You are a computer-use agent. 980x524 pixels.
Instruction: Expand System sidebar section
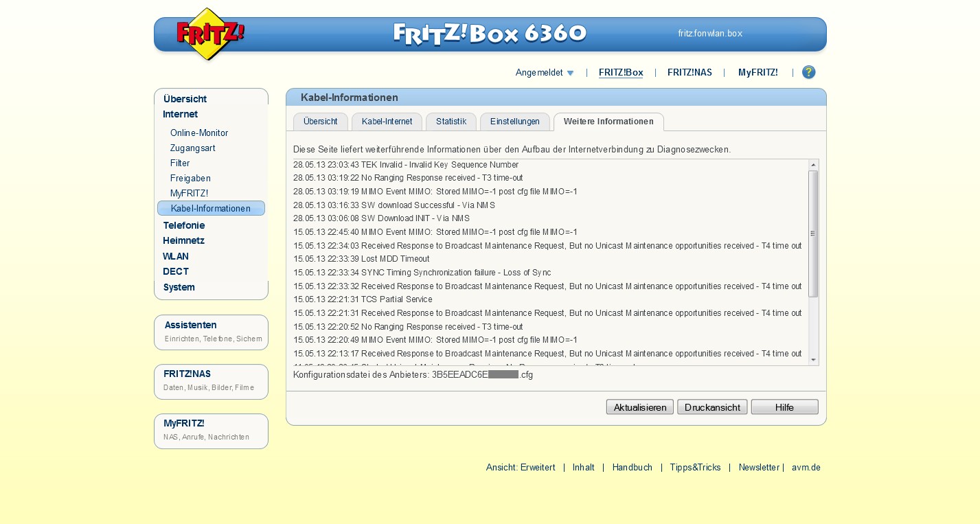pyautogui.click(x=179, y=287)
